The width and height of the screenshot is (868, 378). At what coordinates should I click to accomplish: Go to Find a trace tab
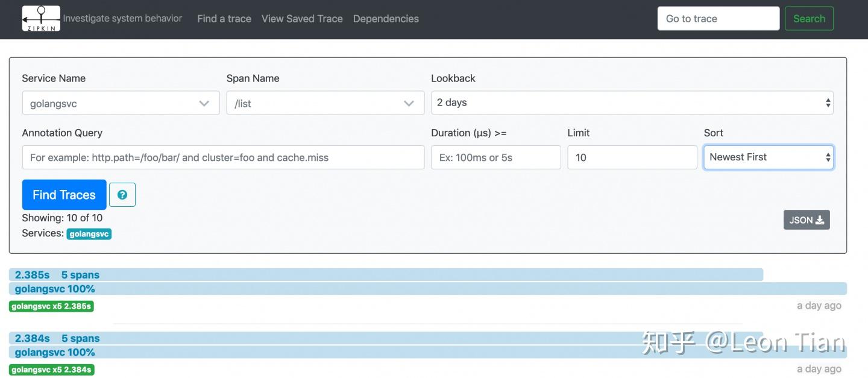coord(224,19)
